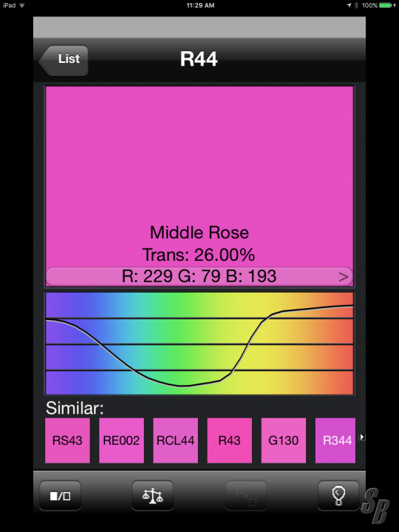Tap the large Middle Rose color preview
The image size is (399, 532).
pyautogui.click(x=199, y=177)
